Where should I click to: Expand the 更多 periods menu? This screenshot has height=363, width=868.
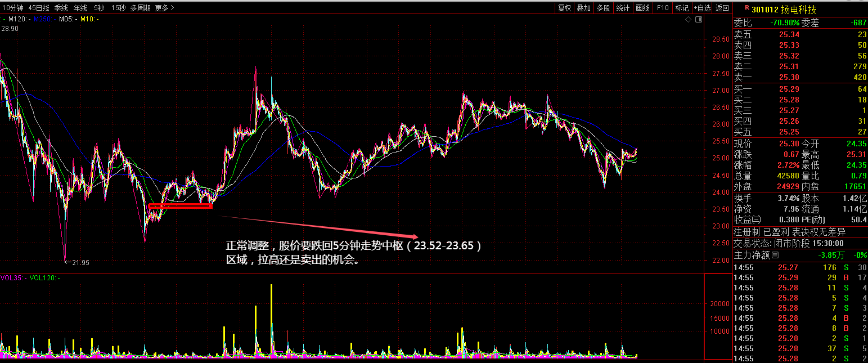pyautogui.click(x=164, y=8)
